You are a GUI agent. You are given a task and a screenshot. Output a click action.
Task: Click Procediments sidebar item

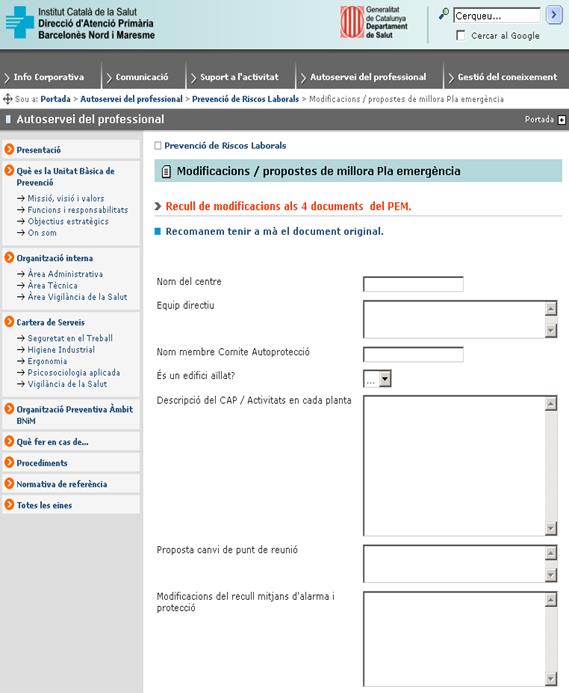(x=42, y=463)
